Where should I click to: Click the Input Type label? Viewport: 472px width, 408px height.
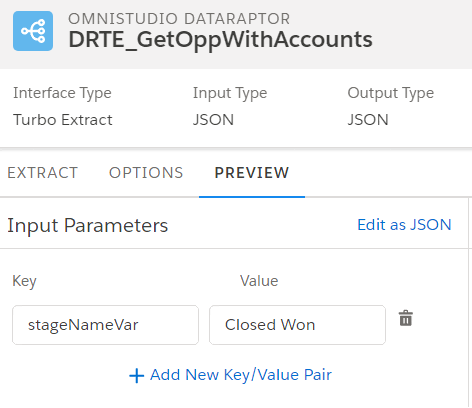(x=230, y=93)
